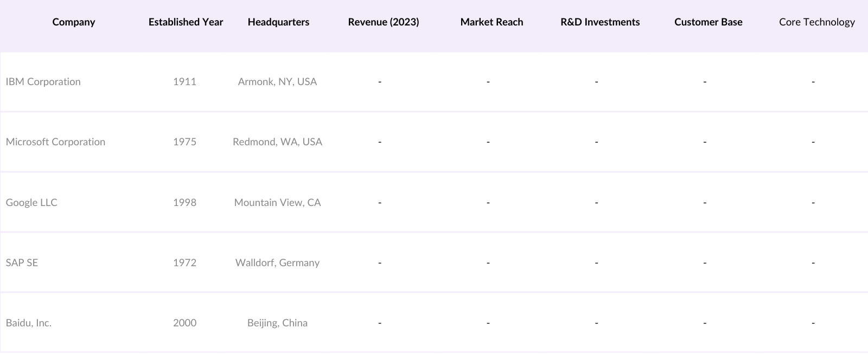Select the 1911 established year cell
This screenshot has height=354, width=868.
click(x=184, y=82)
